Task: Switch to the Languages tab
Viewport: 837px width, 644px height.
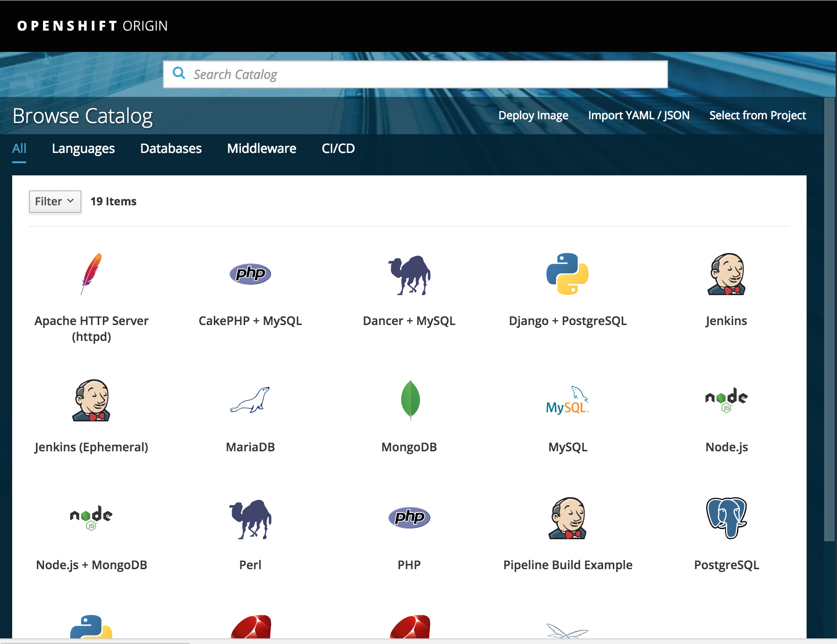Action: tap(83, 149)
